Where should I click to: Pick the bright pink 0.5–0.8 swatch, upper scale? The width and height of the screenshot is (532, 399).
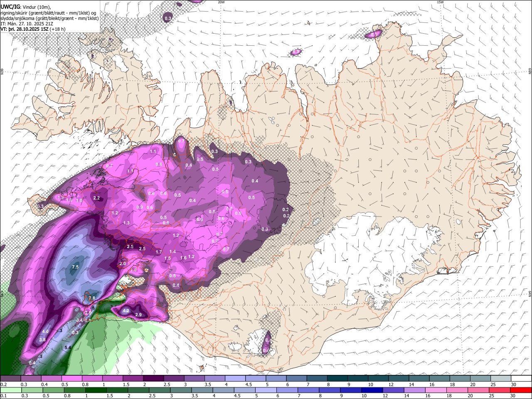tap(71, 379)
